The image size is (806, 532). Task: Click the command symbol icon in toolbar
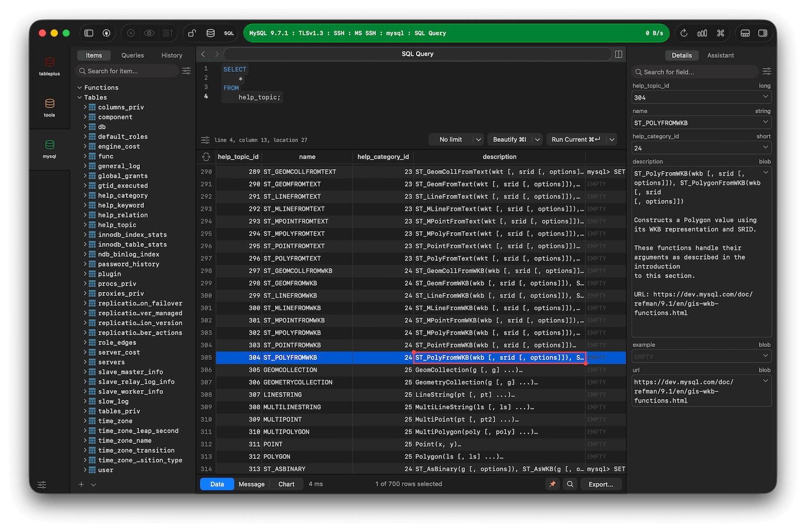coord(721,33)
